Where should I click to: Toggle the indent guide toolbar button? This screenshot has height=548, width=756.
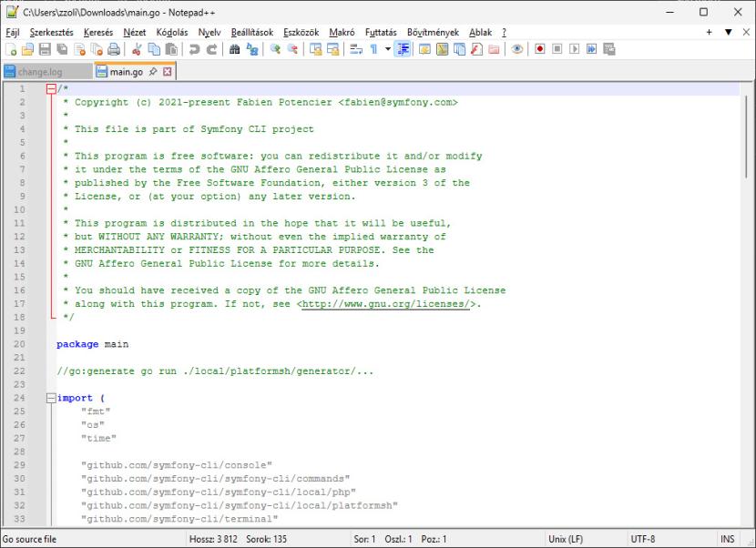404,49
